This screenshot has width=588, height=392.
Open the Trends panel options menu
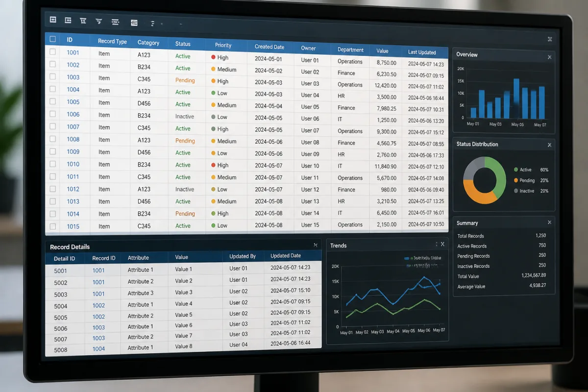pos(436,244)
